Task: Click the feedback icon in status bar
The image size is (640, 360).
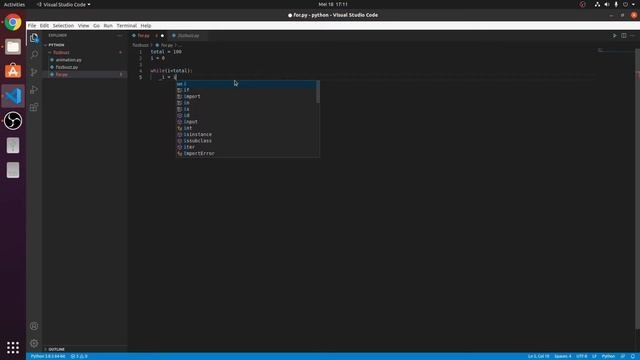Action: click(623, 356)
